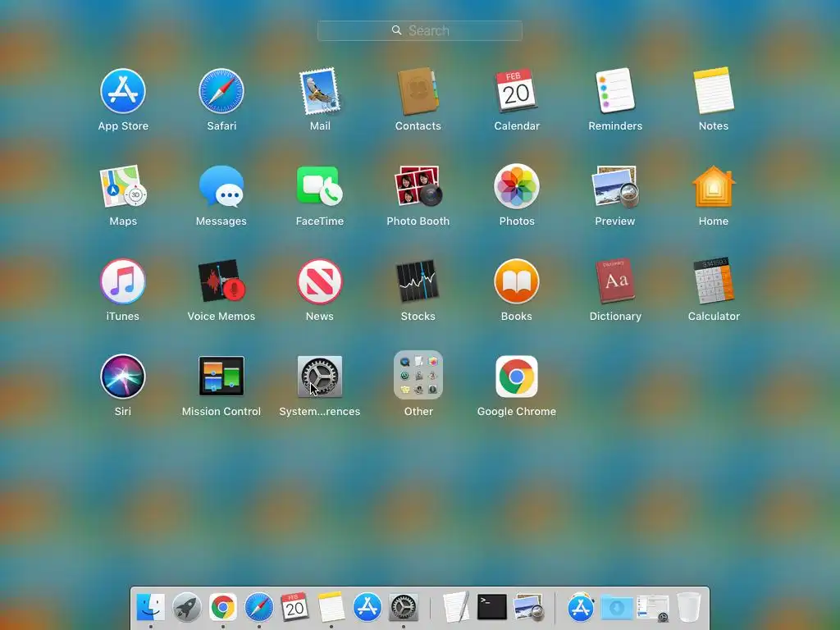Click the "System...rences" label
The image size is (840, 630).
point(320,412)
